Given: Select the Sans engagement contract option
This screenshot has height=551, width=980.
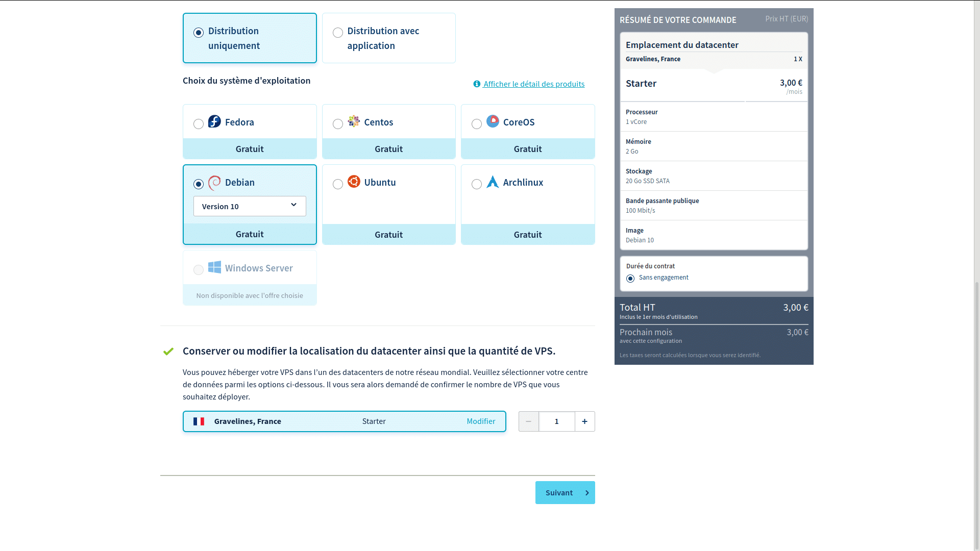Looking at the screenshot, I should pos(630,278).
